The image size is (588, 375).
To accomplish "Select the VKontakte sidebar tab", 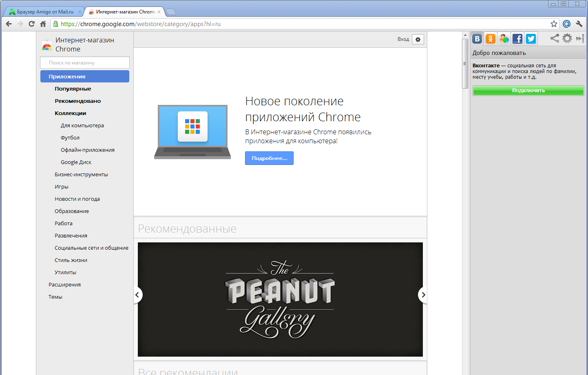I will coord(477,39).
